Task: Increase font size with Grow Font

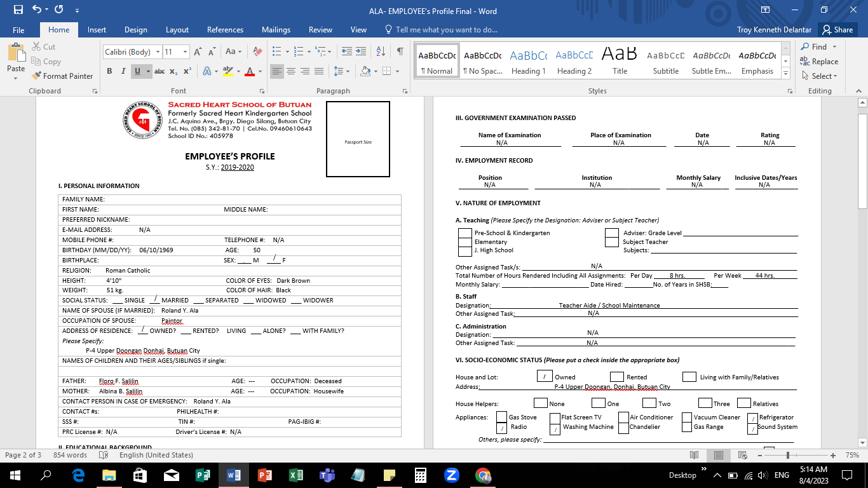Action: tap(198, 51)
